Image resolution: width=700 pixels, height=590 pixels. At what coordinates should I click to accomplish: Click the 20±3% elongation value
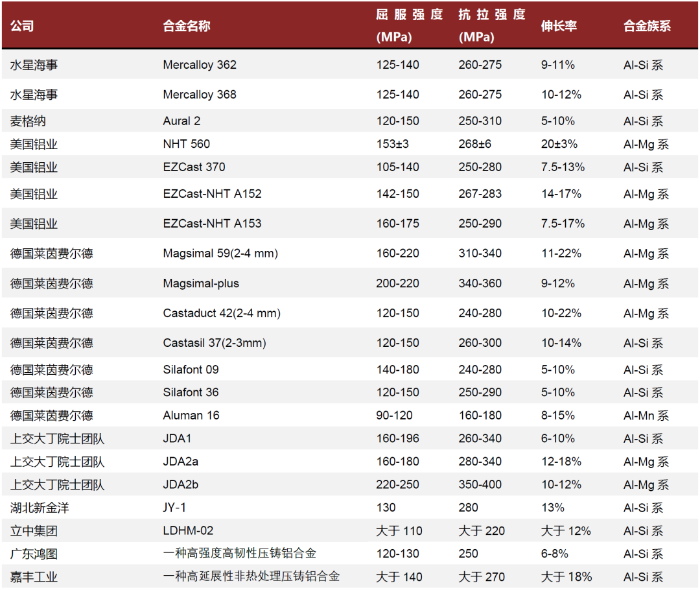click(559, 144)
